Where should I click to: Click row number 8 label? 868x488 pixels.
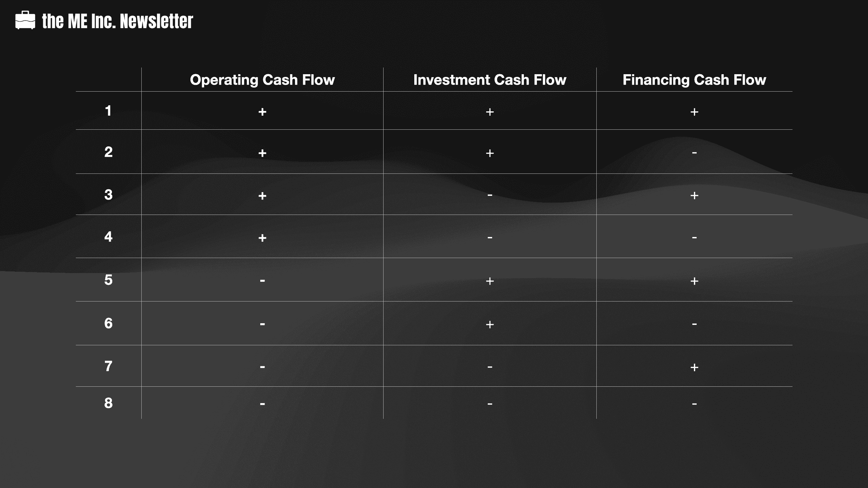pyautogui.click(x=108, y=403)
